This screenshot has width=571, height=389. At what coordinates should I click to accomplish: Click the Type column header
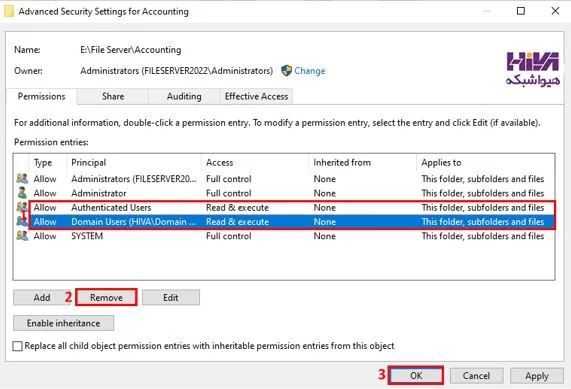[48, 162]
